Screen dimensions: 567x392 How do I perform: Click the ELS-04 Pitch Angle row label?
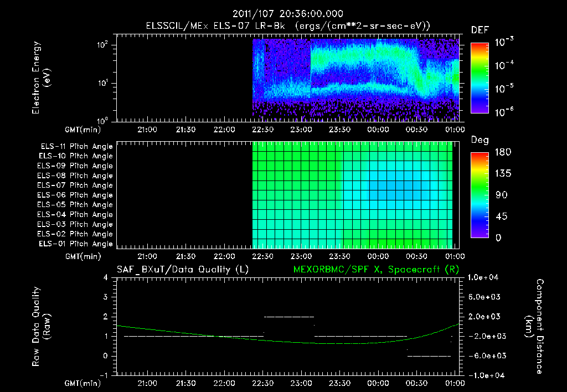75,214
